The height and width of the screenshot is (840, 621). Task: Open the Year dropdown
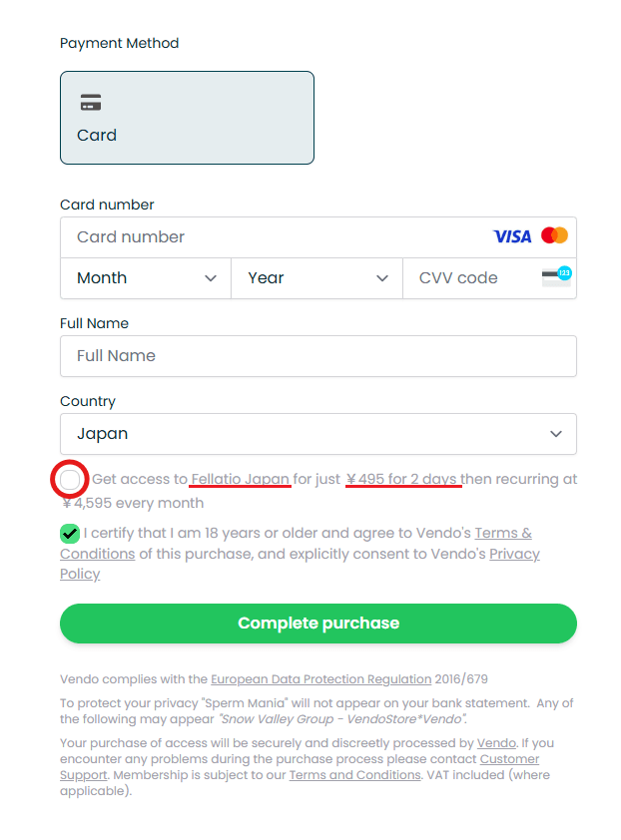tap(316, 278)
